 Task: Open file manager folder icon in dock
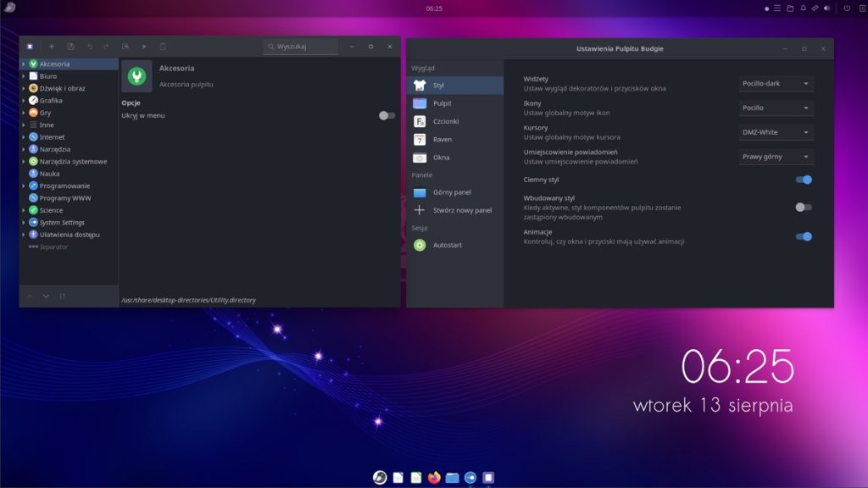click(453, 478)
